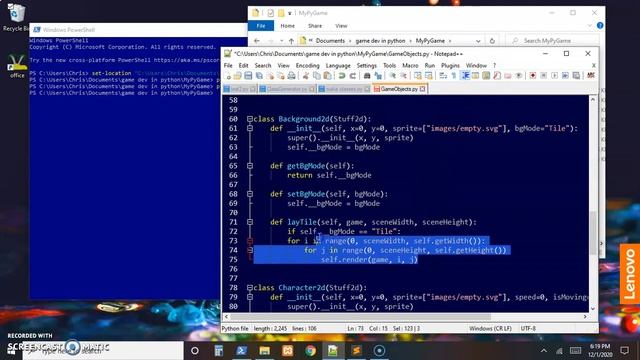Viewport: 640px width, 360px height.
Task: Play back the recorded macro icon
Action: [x=554, y=76]
